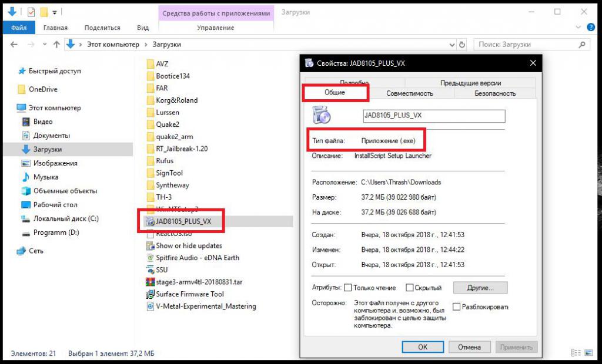Open the 'Управление' ribbon tab
The image size is (602, 364).
(215, 28)
